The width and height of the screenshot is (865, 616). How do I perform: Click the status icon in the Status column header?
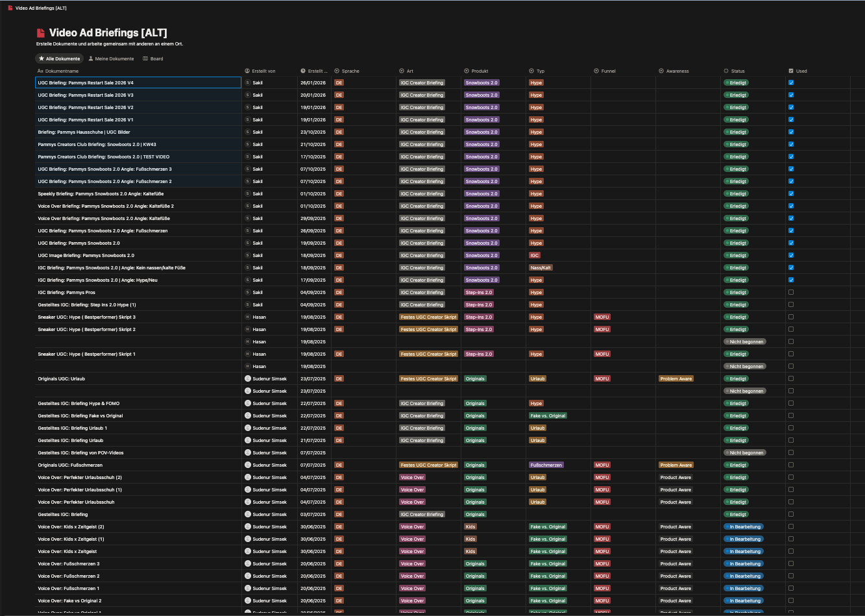(x=726, y=71)
